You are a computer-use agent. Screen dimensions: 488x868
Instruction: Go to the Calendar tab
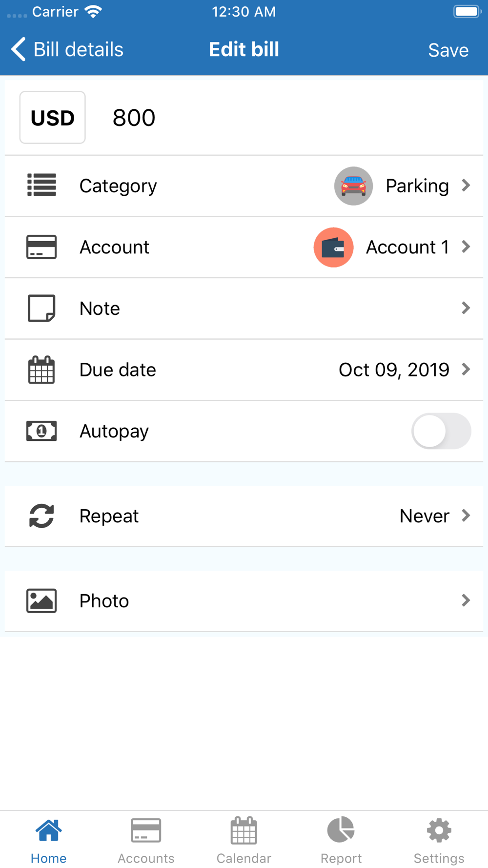tap(244, 841)
